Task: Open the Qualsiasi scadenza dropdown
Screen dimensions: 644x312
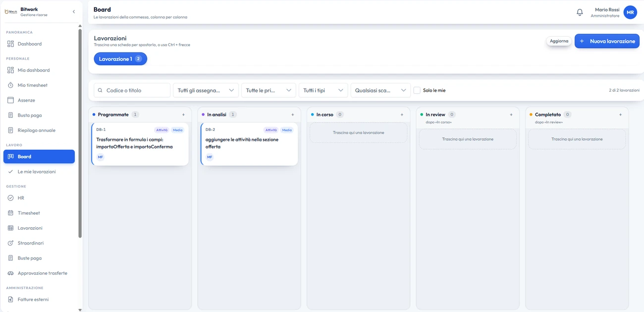Action: click(x=380, y=90)
